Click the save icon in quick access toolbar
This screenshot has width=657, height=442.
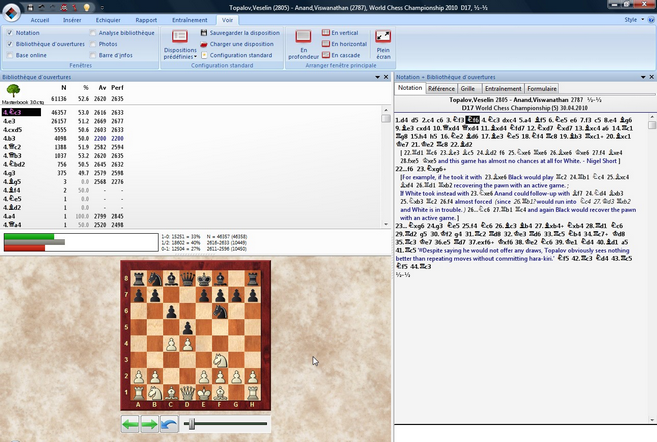point(31,7)
